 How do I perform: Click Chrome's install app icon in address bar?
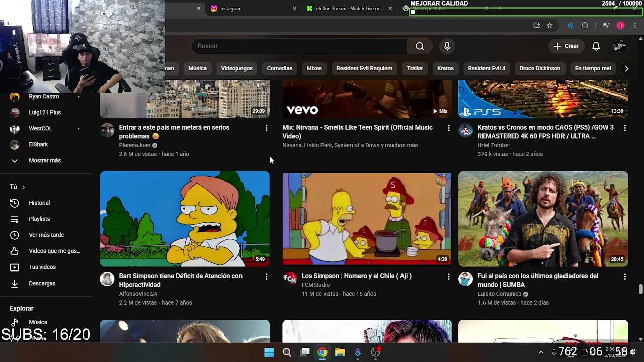537,25
